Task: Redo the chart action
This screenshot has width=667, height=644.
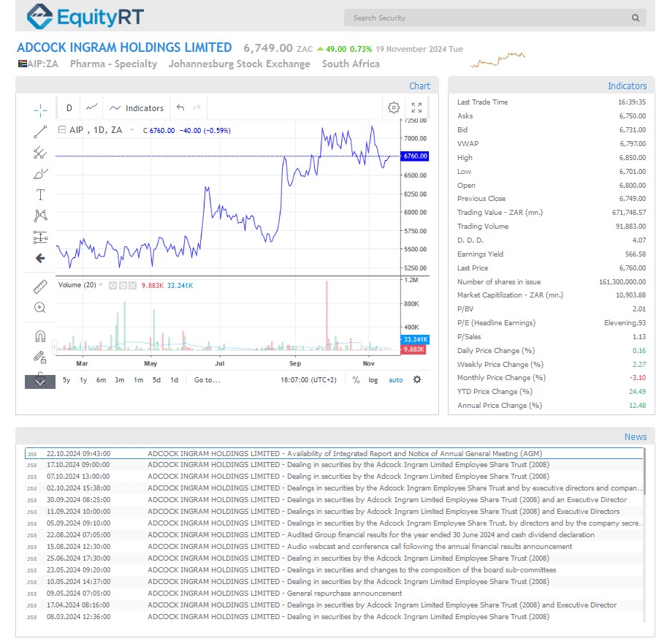Action: click(x=197, y=107)
